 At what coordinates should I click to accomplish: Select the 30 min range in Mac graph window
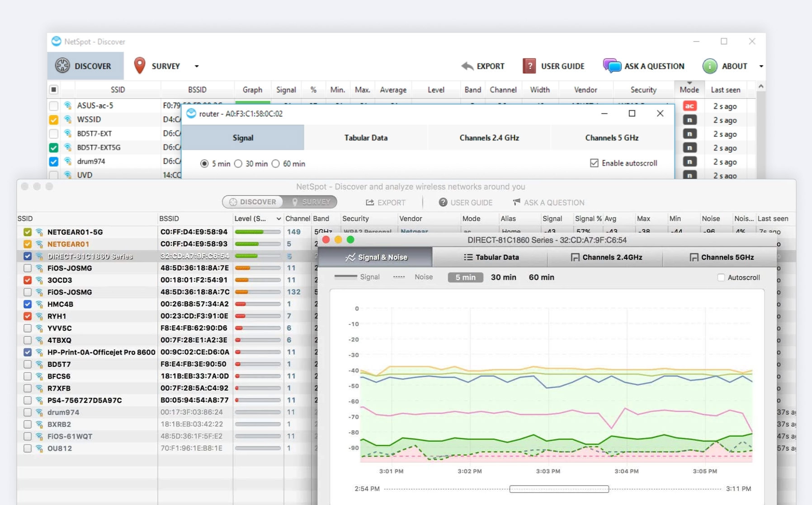coord(503,277)
